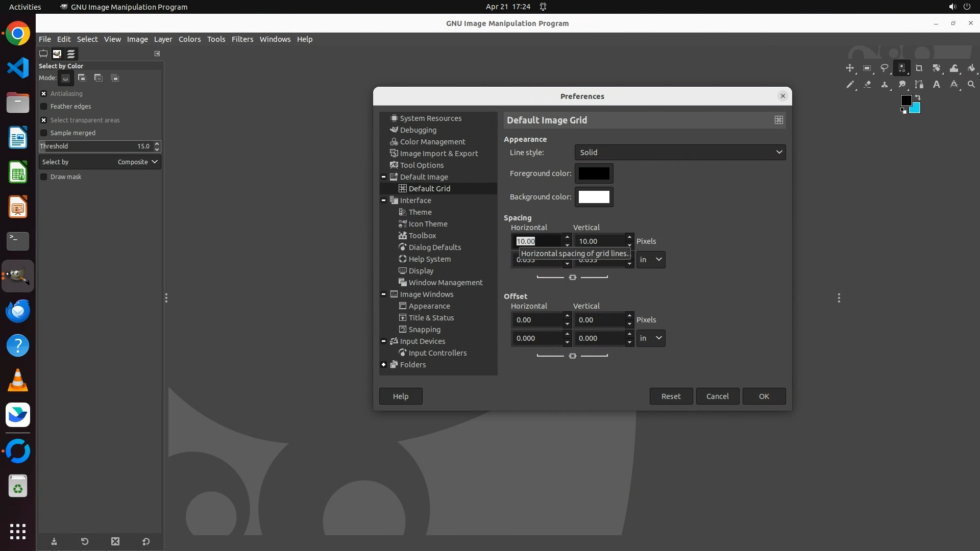Open the Filters menu
980x551 pixels.
pos(242,39)
